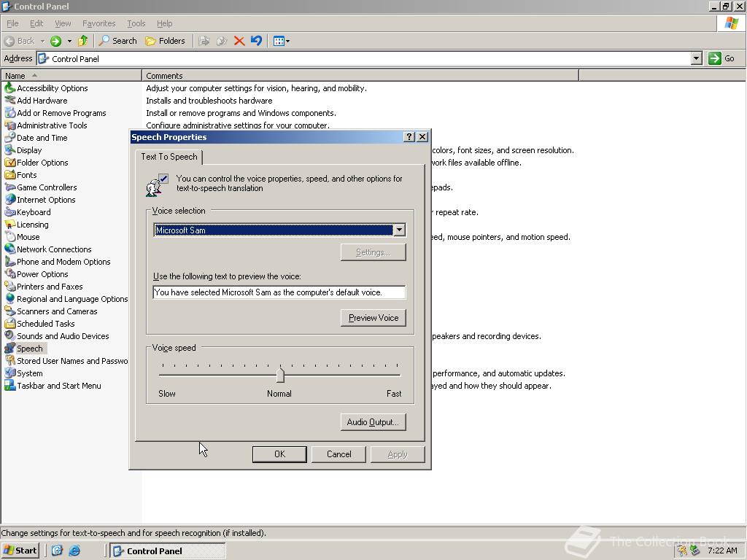
Task: Select the Printers and Faxes icon
Action: 10,286
